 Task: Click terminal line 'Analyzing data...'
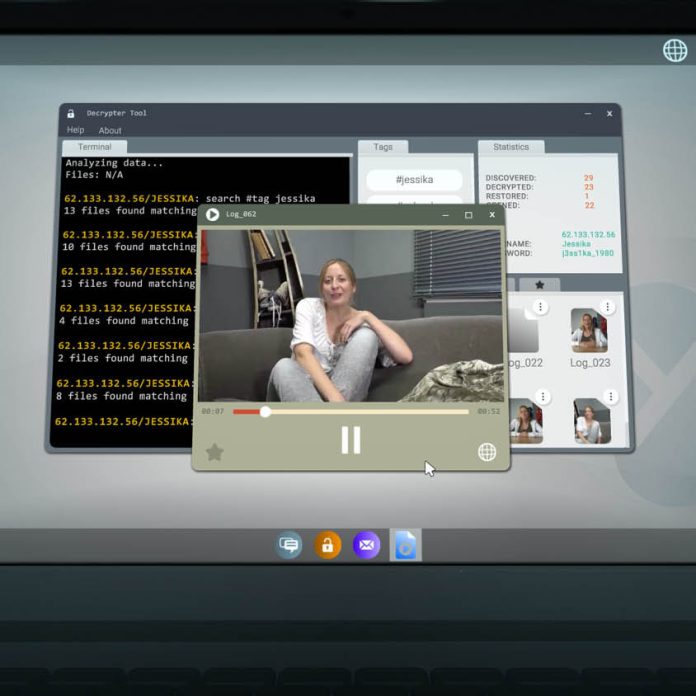(x=114, y=163)
